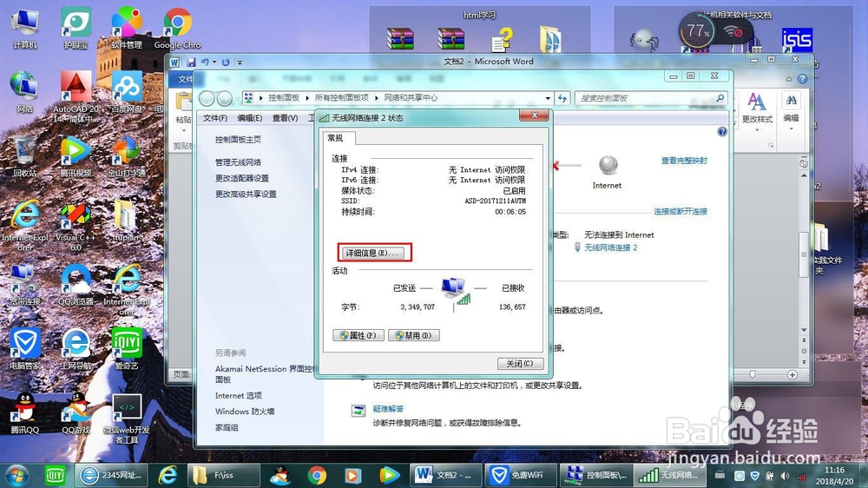Image resolution: width=868 pixels, height=488 pixels.
Task: Click the refresh button beside the address bar
Action: coord(562,98)
